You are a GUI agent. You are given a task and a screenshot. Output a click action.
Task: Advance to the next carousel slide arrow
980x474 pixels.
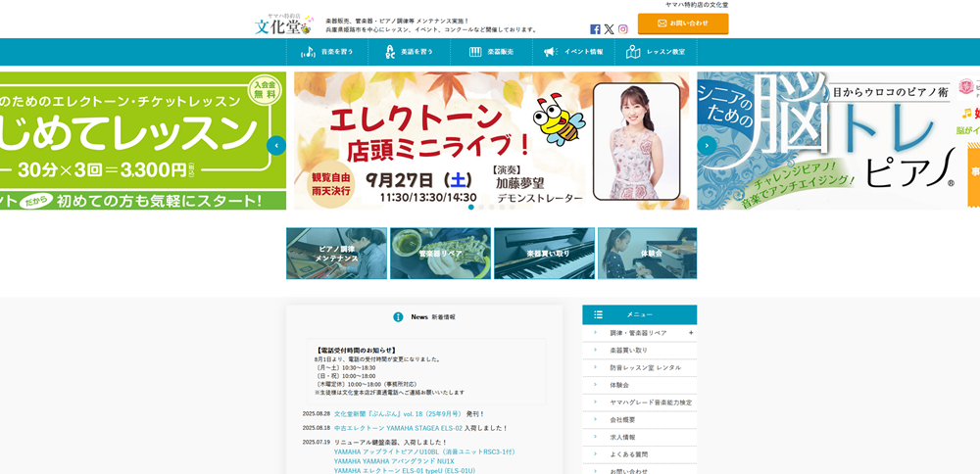707,146
